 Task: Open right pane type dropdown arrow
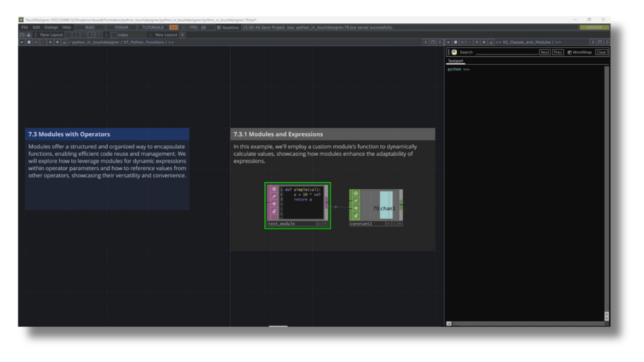(448, 42)
